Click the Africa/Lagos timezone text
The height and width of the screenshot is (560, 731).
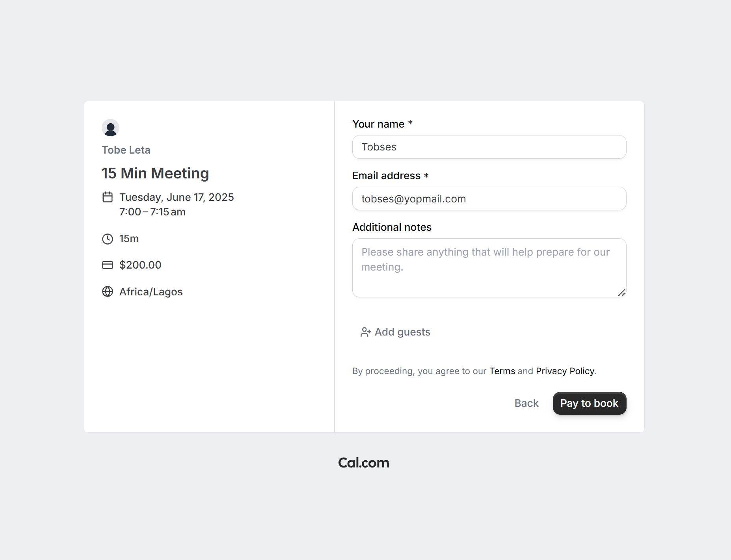point(151,292)
